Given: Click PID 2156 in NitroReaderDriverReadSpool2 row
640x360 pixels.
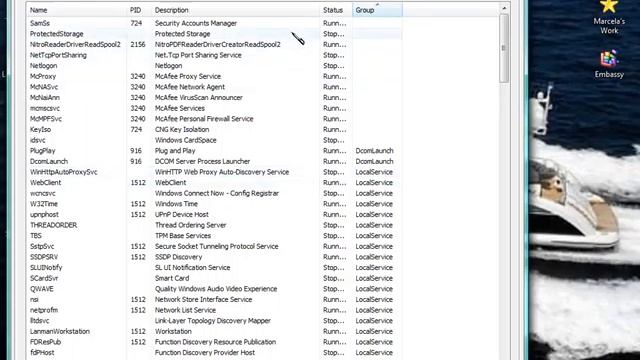Looking at the screenshot, I should (x=138, y=44).
